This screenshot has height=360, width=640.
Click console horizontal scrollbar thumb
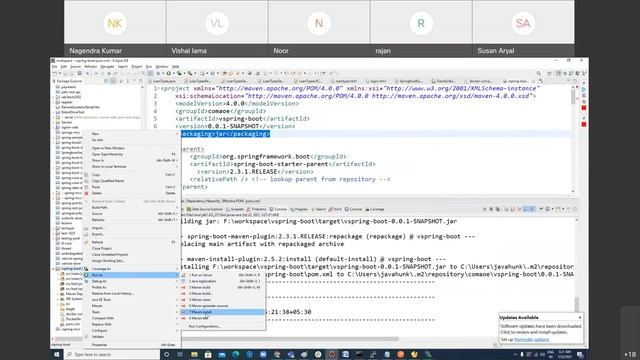(x=290, y=339)
